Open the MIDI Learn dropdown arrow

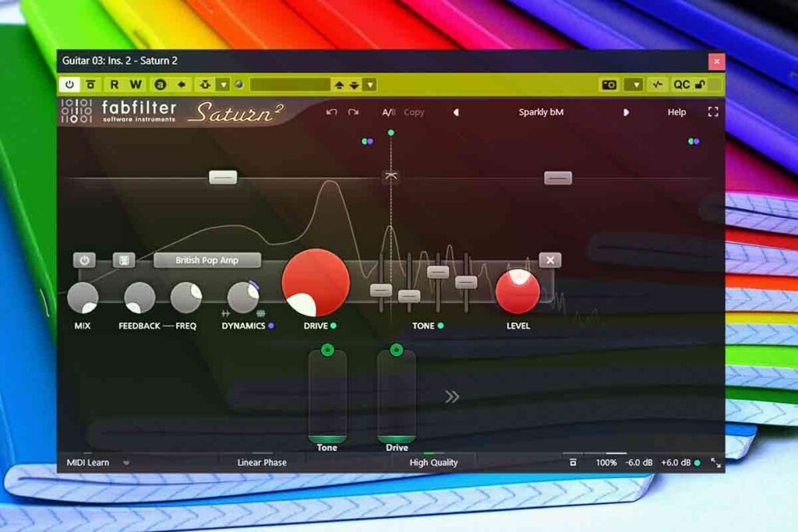(126, 463)
